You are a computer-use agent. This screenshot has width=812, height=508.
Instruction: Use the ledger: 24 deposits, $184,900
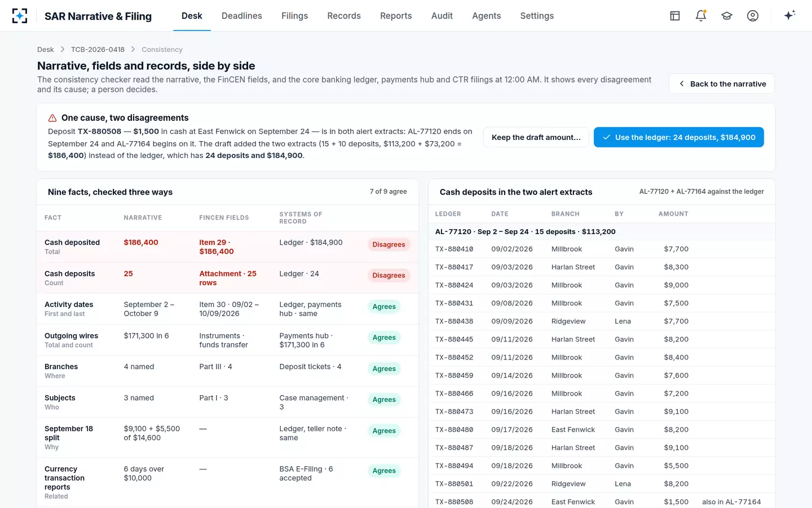(x=679, y=137)
